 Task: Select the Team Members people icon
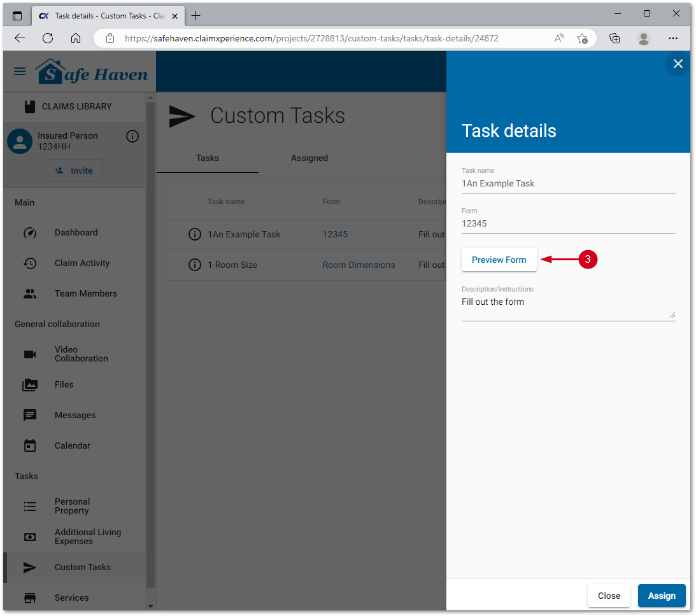pyautogui.click(x=30, y=294)
